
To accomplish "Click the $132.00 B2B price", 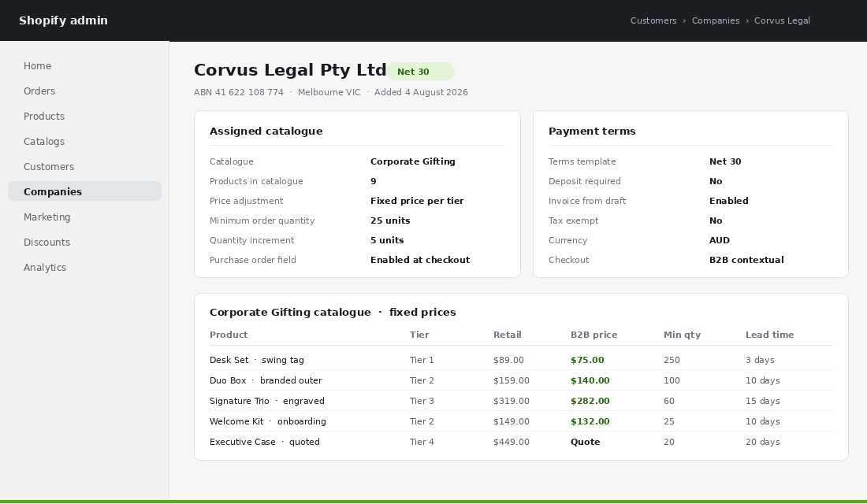I will click(590, 421).
